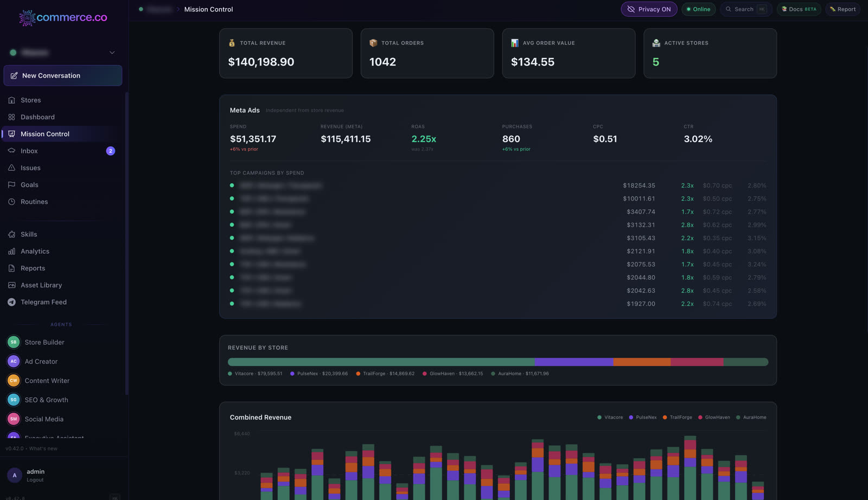Click the admin user avatar
Screen dimensions: 868x500
[15, 475]
